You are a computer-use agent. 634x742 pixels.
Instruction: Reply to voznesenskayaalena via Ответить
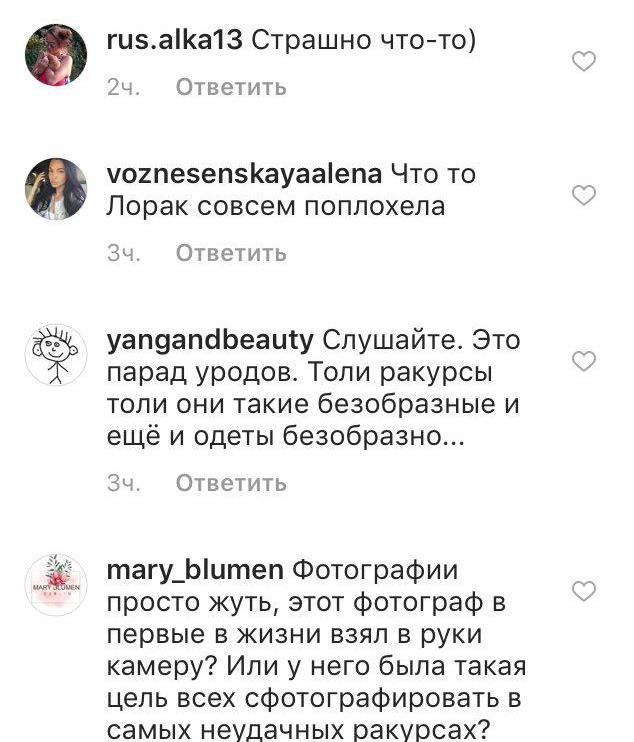[231, 253]
